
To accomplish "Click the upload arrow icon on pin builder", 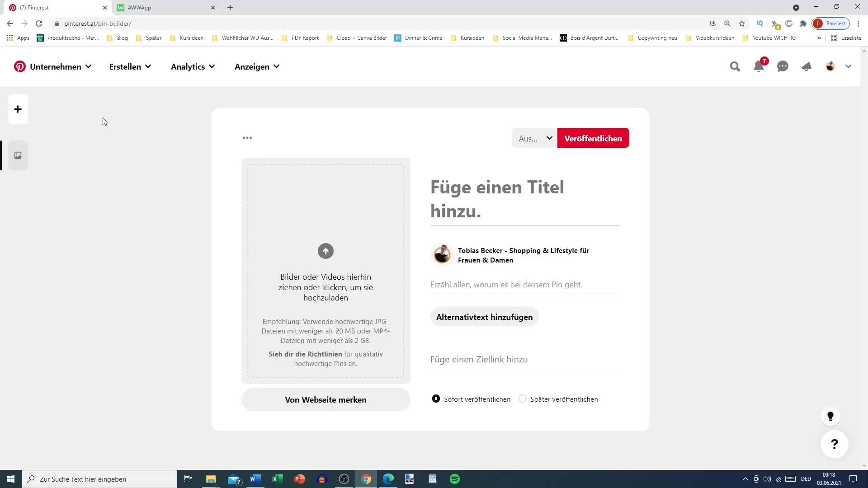I will coord(326,251).
